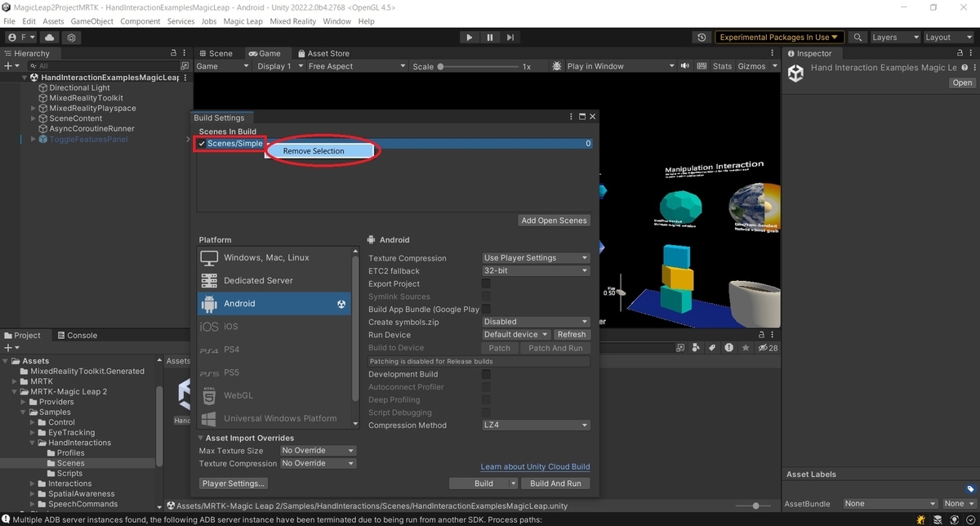Click the Scenes/Simple scene checkbox

pyautogui.click(x=202, y=144)
